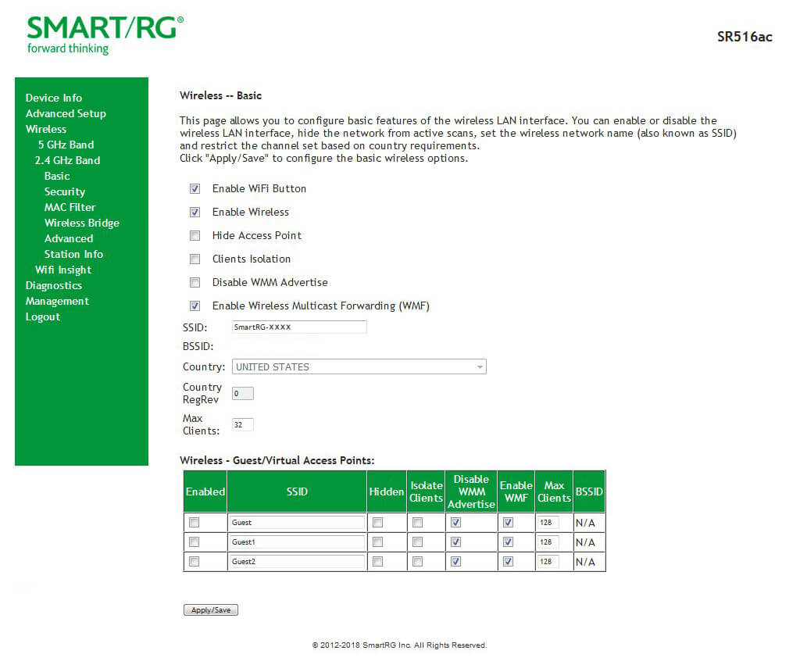800x672 pixels.
Task: Toggle the Enable WiFi Button checkbox
Action: tap(195, 189)
